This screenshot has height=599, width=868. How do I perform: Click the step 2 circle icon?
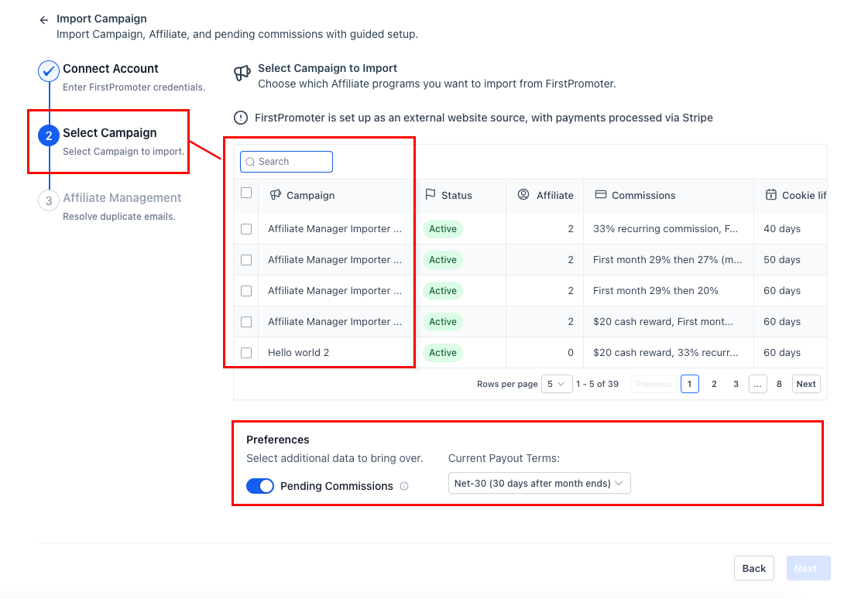[x=49, y=135]
